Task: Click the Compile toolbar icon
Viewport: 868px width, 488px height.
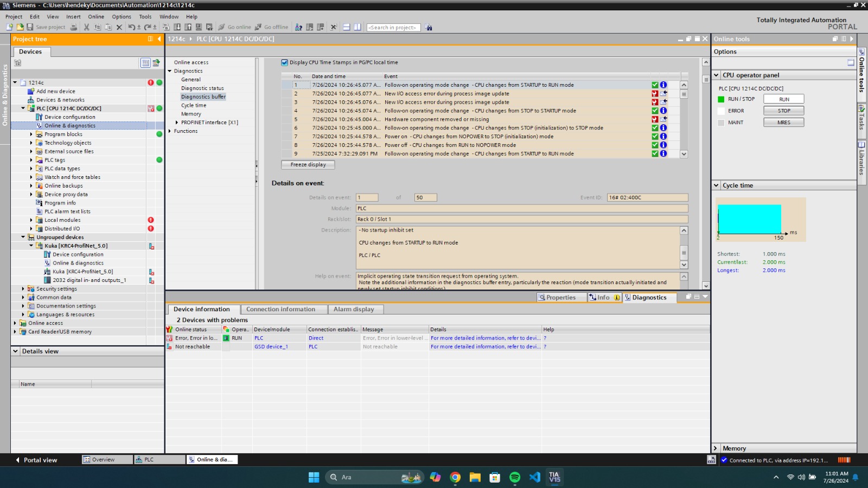Action: tap(166, 27)
